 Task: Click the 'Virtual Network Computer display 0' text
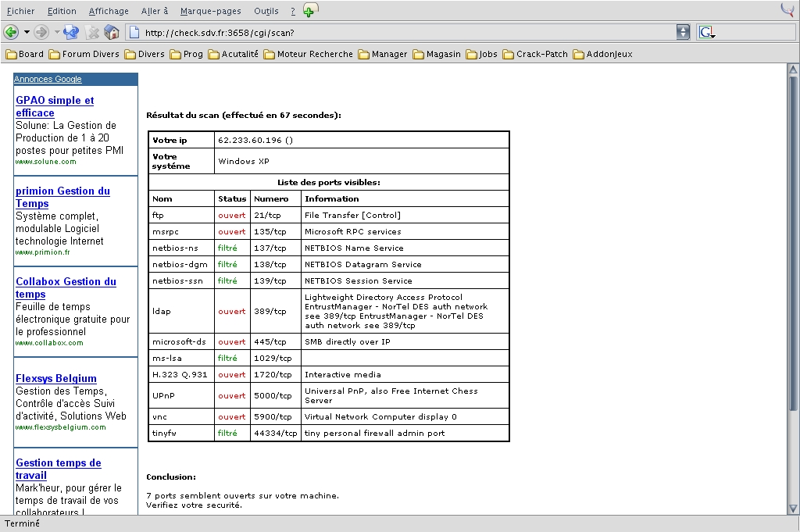[380, 416]
